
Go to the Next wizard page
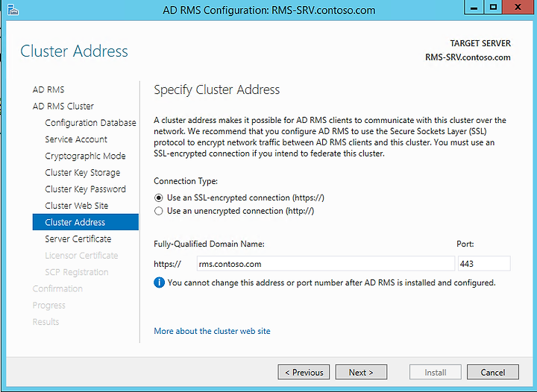pos(361,372)
